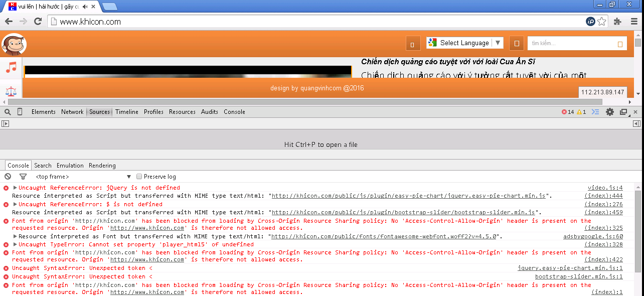Open the extensions puzzle icon
Image resolution: width=644 pixels, height=296 pixels.
[617, 22]
